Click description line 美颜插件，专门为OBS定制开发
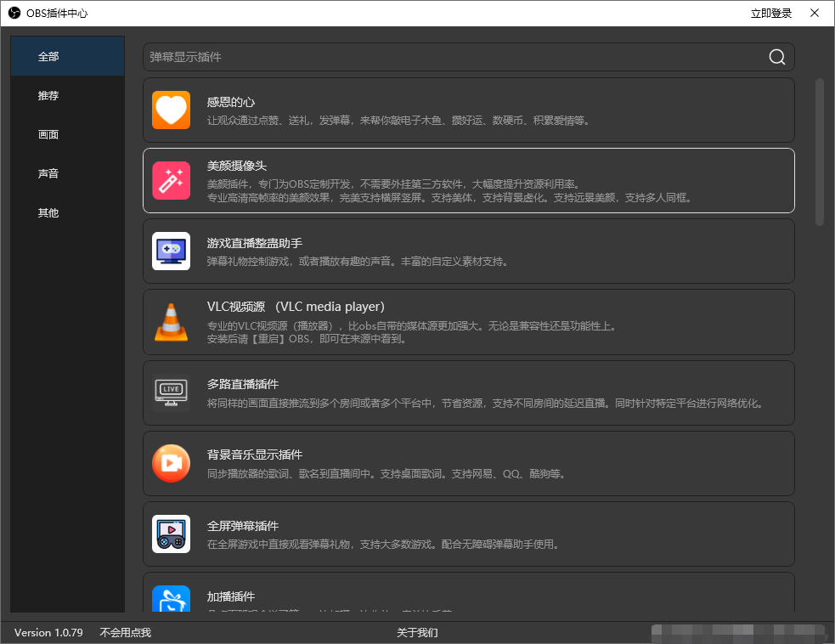 pyautogui.click(x=393, y=184)
